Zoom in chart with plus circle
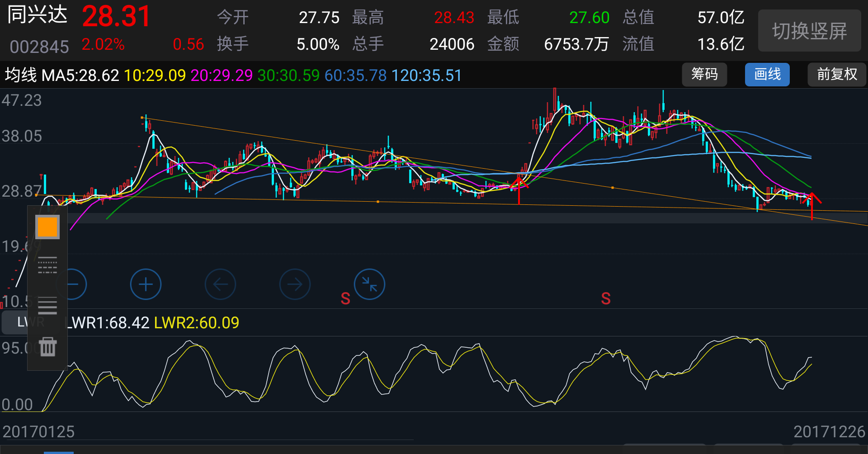The width and height of the screenshot is (868, 454). 146,284
